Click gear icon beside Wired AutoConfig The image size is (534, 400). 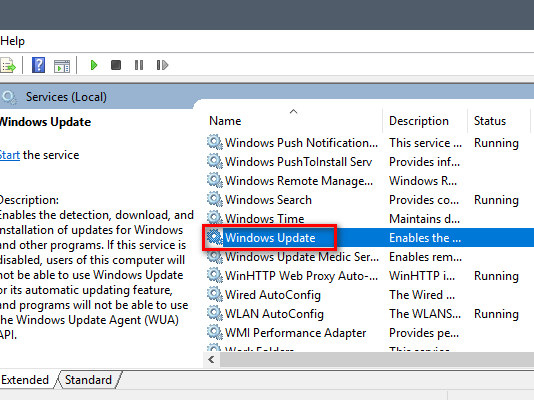(215, 294)
